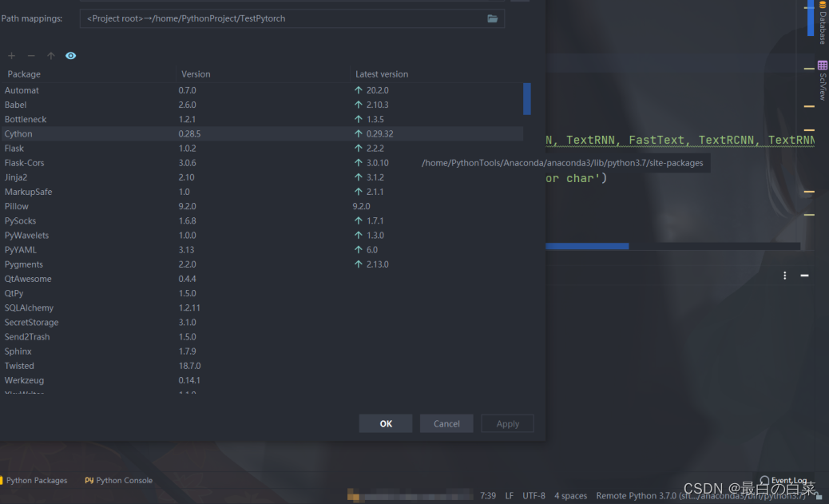Viewport: 829px width, 504px height.
Task: Click the Path mappings input field
Action: pos(292,18)
